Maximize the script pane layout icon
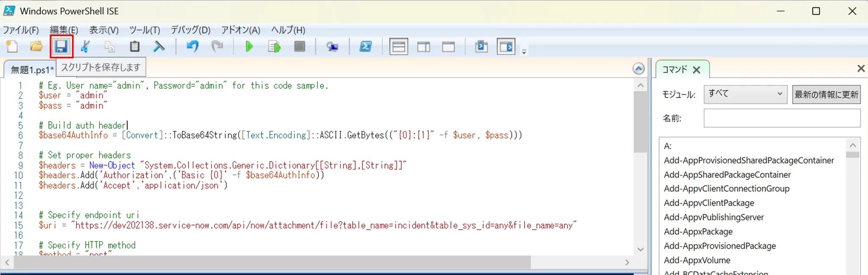Screen dimensions: 868x275 click(448, 47)
